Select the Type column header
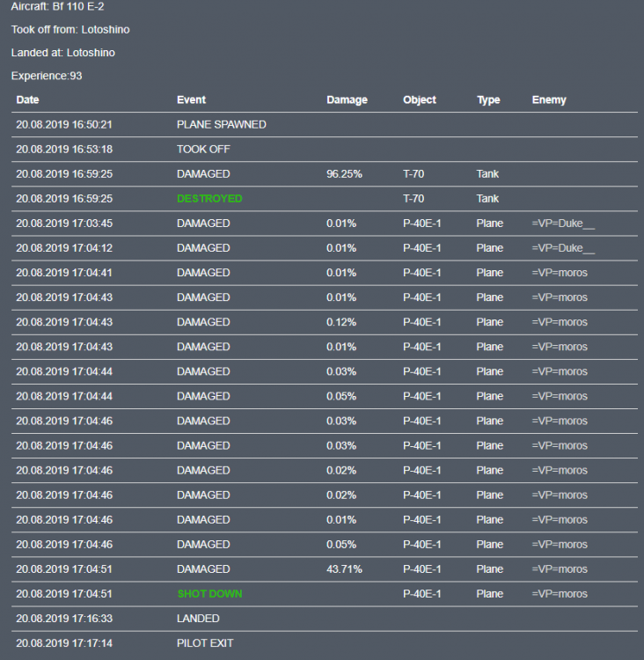 (x=488, y=100)
